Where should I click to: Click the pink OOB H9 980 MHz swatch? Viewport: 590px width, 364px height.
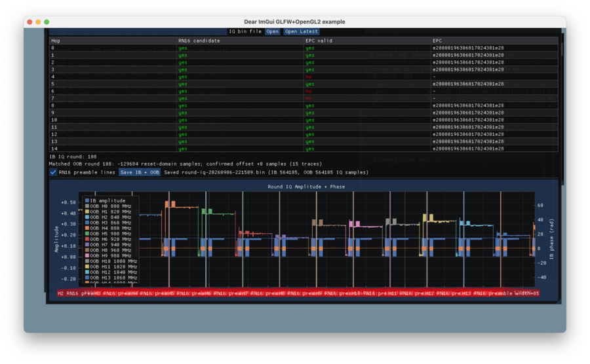point(87,255)
